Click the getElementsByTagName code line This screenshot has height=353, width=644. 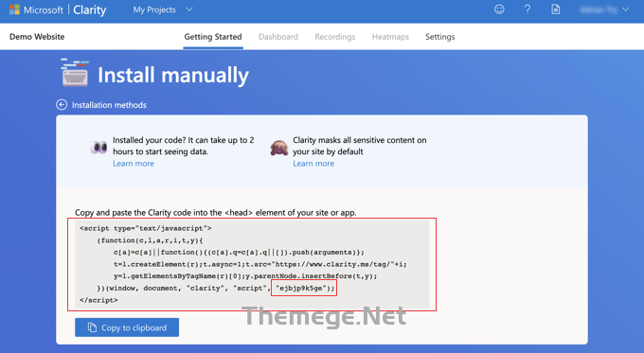[x=245, y=276]
